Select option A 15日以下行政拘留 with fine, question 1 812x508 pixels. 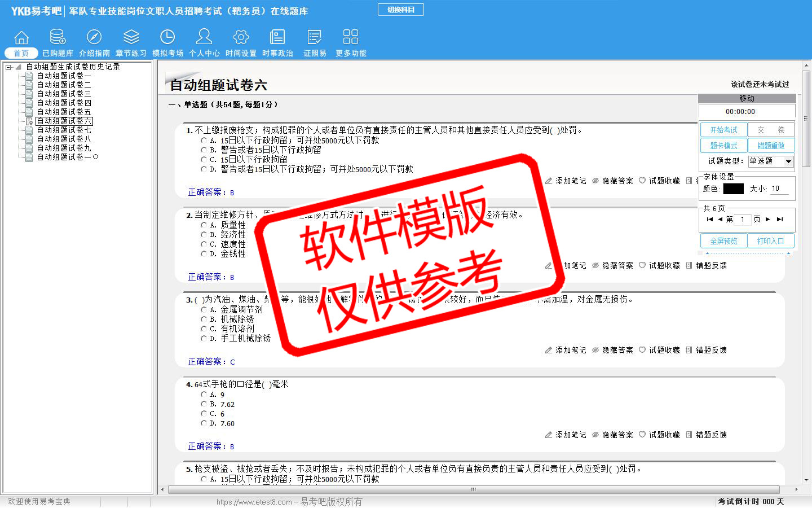pos(204,140)
